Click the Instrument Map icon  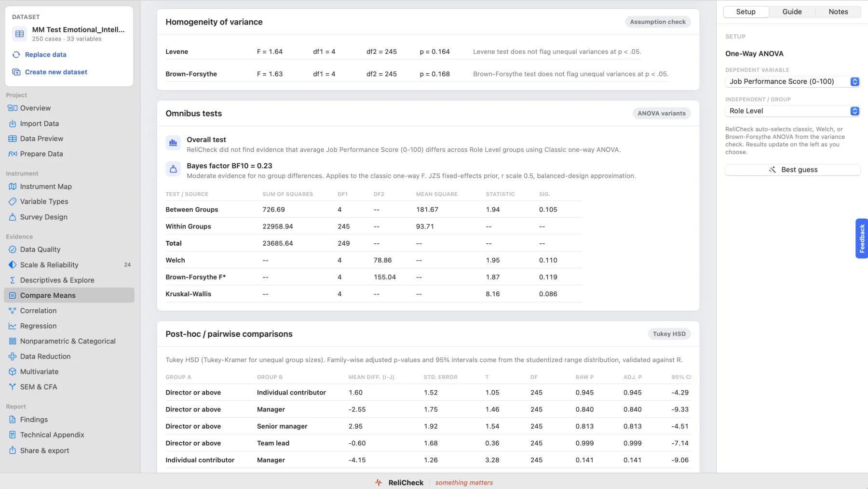coord(13,186)
